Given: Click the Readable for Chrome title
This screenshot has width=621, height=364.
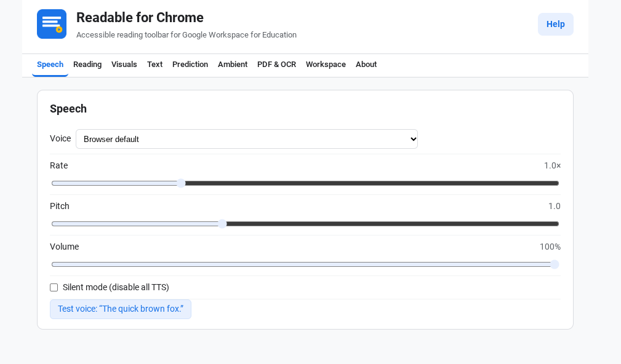Looking at the screenshot, I should tap(140, 17).
